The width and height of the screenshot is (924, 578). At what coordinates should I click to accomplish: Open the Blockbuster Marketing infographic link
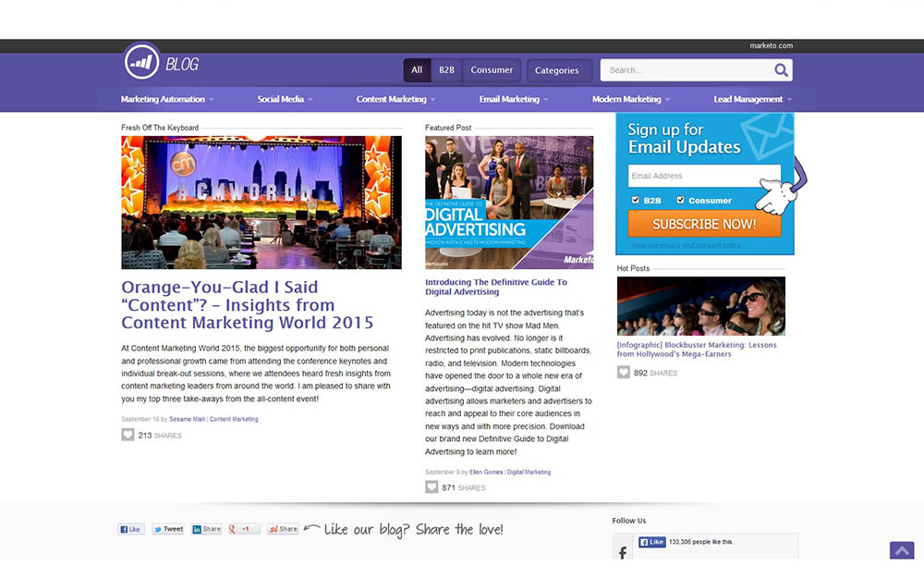pos(697,350)
